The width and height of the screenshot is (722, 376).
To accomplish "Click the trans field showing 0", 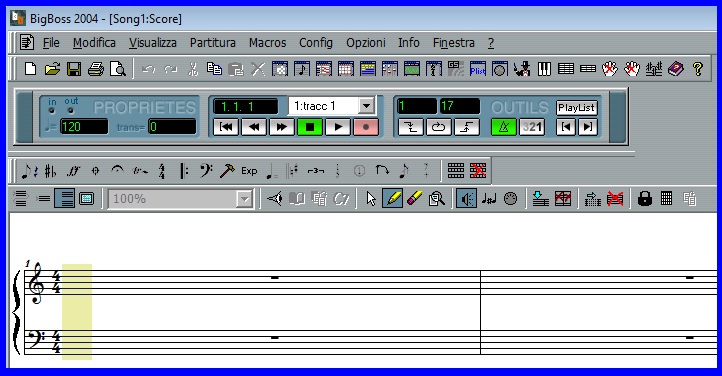I will 172,127.
